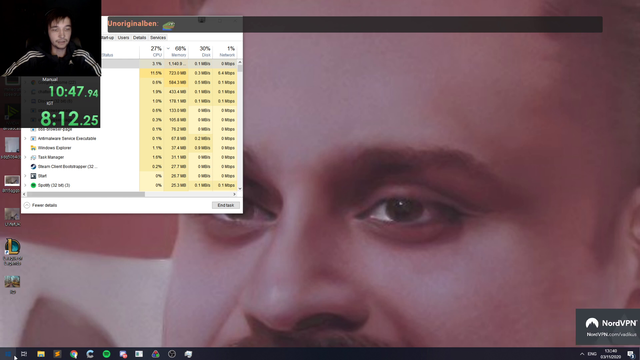The image size is (640, 360).
Task: Open Task View from the taskbar
Action: click(24, 354)
